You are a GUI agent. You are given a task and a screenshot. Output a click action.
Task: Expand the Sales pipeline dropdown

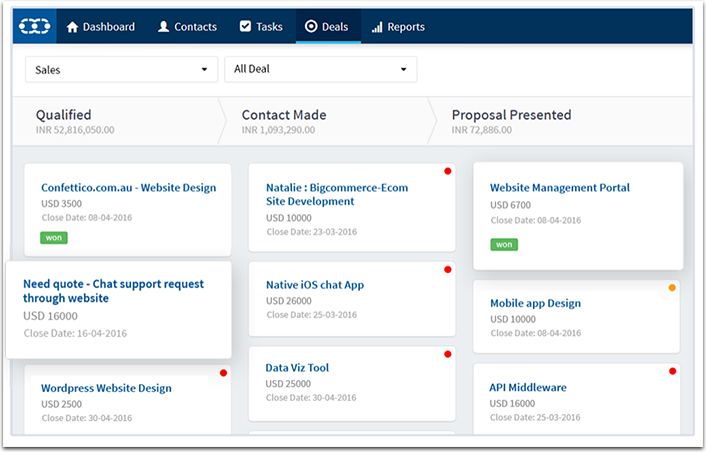coord(121,69)
